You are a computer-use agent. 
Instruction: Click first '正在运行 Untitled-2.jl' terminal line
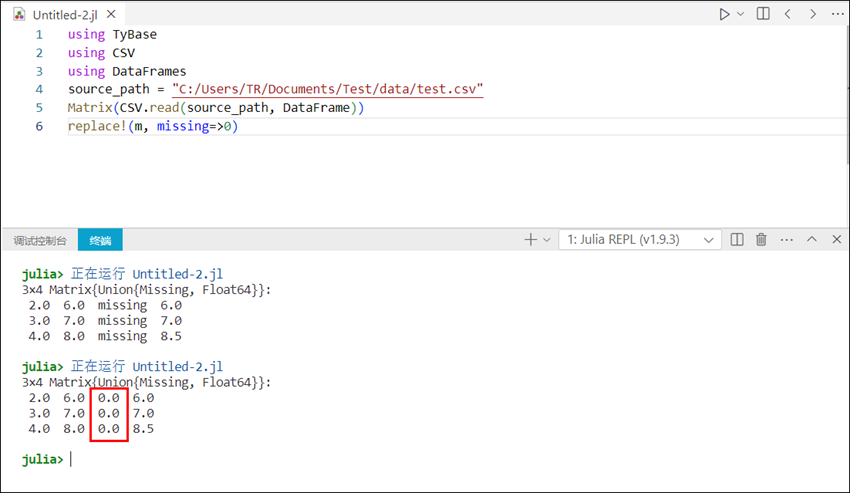pyautogui.click(x=147, y=274)
